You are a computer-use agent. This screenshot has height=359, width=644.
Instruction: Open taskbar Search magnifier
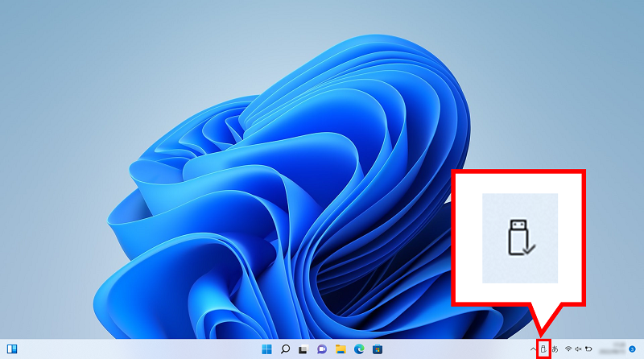285,349
